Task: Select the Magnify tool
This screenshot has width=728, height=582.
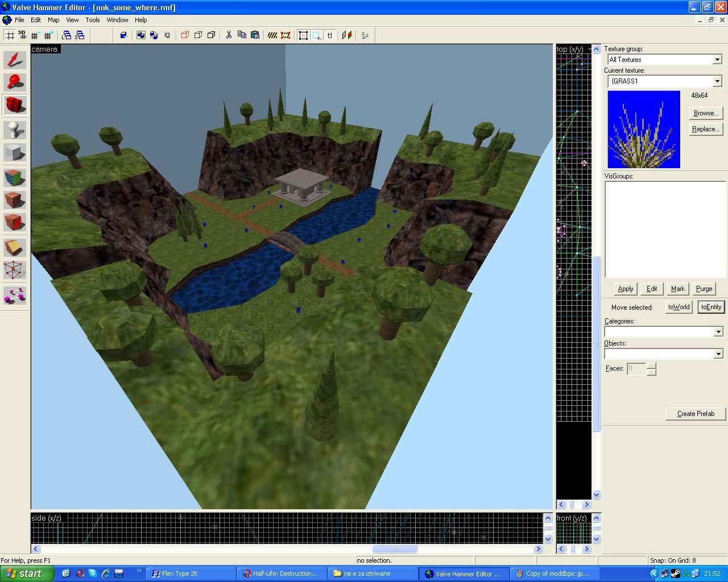Action: pos(15,82)
